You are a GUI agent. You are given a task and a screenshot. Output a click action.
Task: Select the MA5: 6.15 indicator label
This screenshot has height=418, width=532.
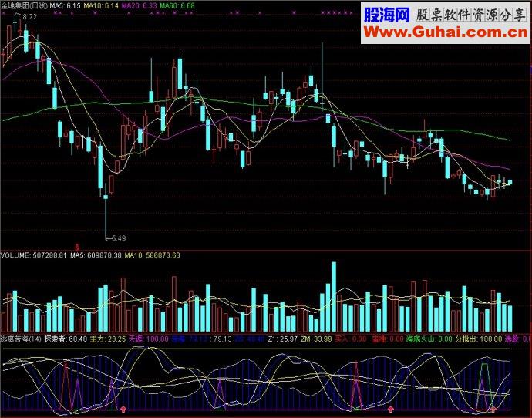[x=65, y=5]
